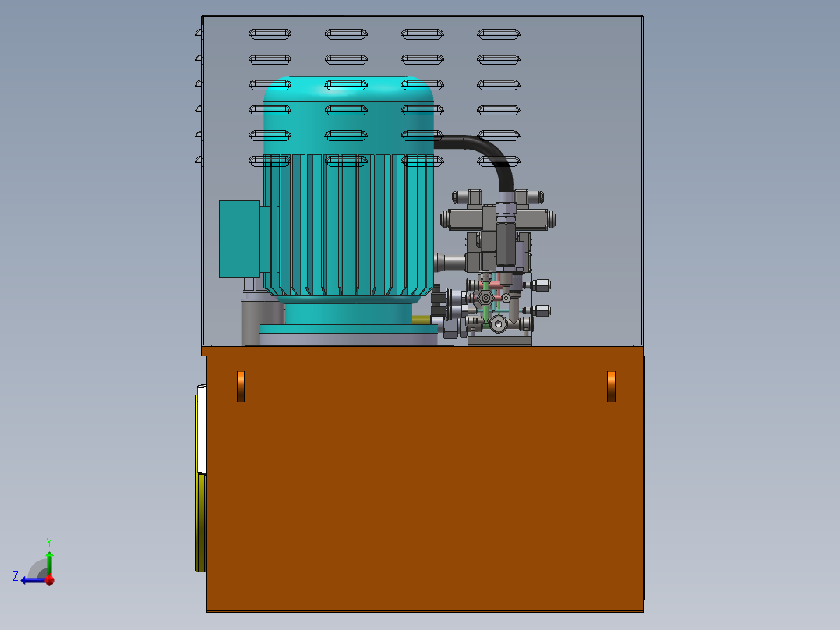
Task: Select the right lifting slot on the tank
Action: pyautogui.click(x=611, y=386)
